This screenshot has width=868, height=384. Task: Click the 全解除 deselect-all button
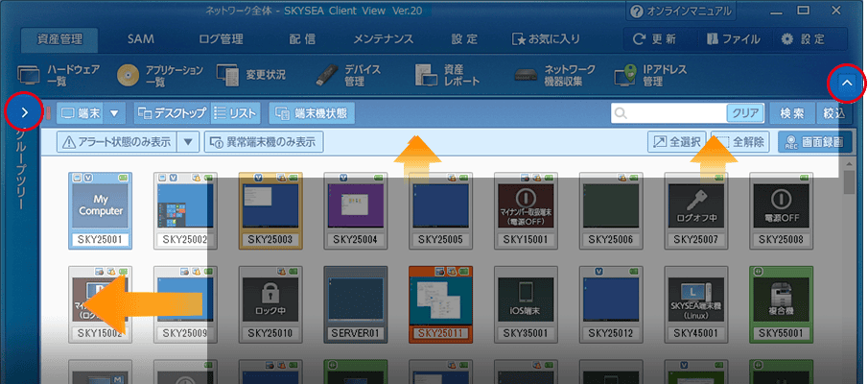(740, 142)
